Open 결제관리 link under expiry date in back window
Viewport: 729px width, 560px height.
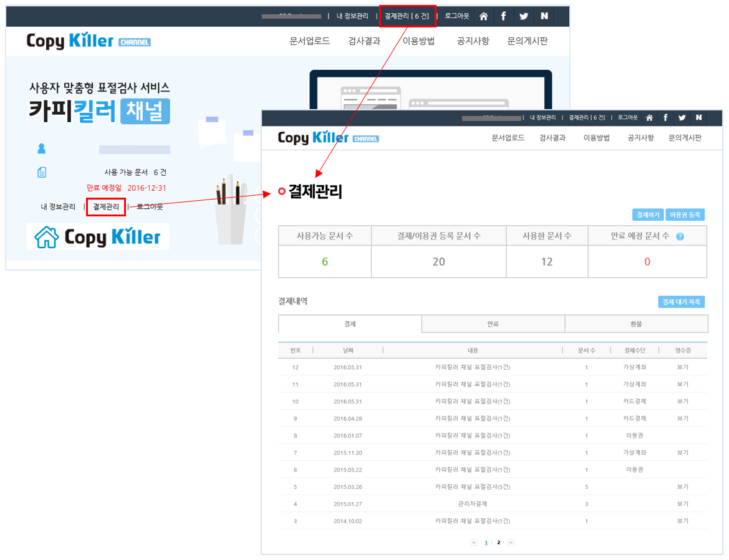pyautogui.click(x=106, y=207)
